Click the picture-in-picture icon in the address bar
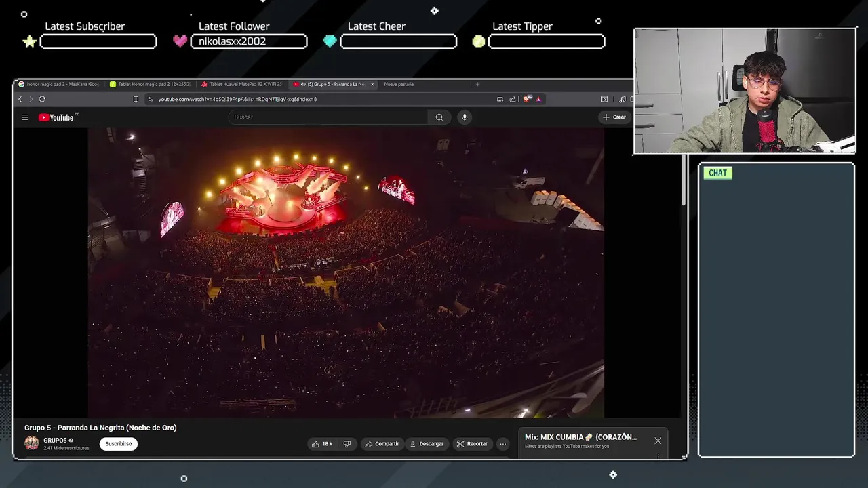868x488 pixels. (x=500, y=99)
